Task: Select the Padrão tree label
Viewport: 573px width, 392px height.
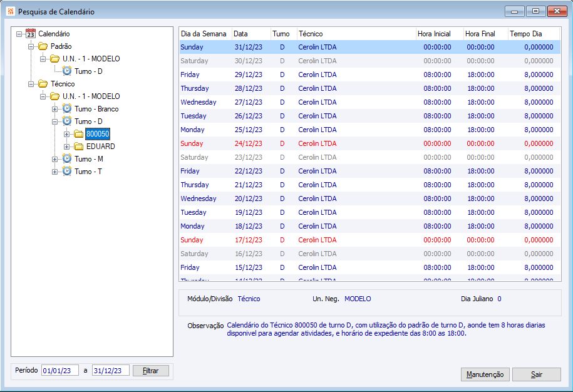Action: coord(61,46)
